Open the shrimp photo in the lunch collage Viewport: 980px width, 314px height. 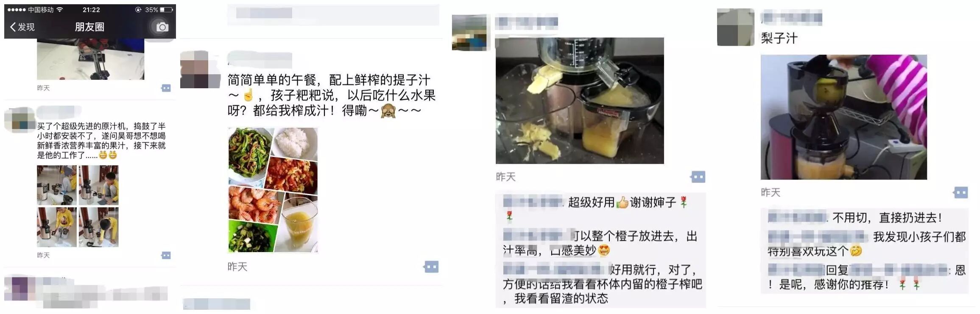(x=255, y=205)
